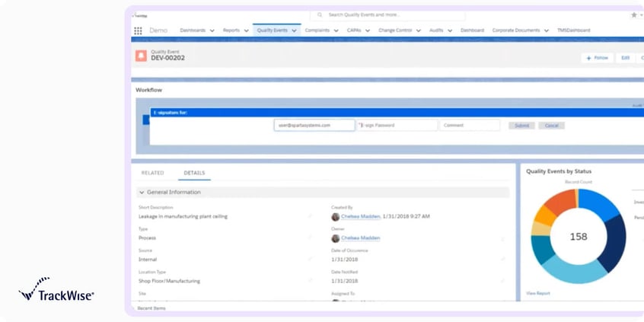
Task: Click the light blue donut chart segment
Action: click(574, 271)
